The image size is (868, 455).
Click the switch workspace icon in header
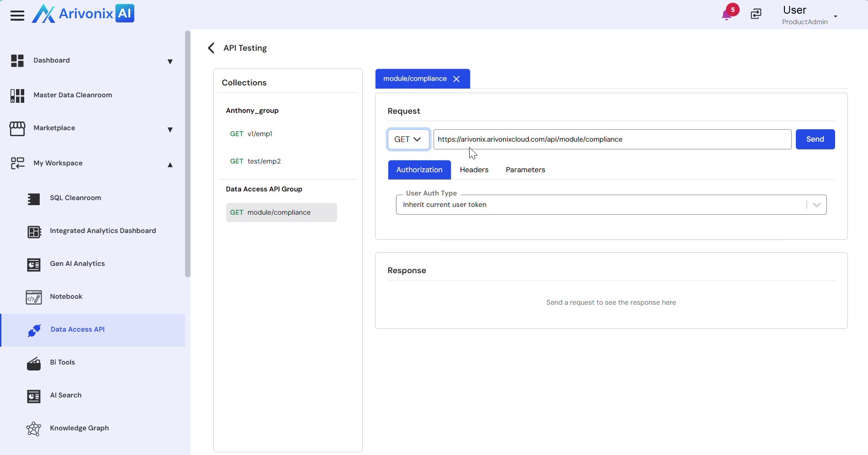pos(756,14)
